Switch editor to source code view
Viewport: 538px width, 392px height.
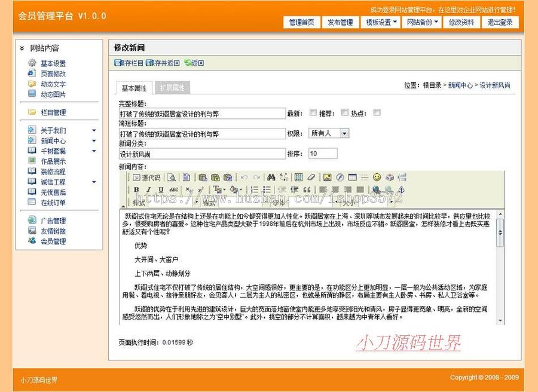point(147,177)
